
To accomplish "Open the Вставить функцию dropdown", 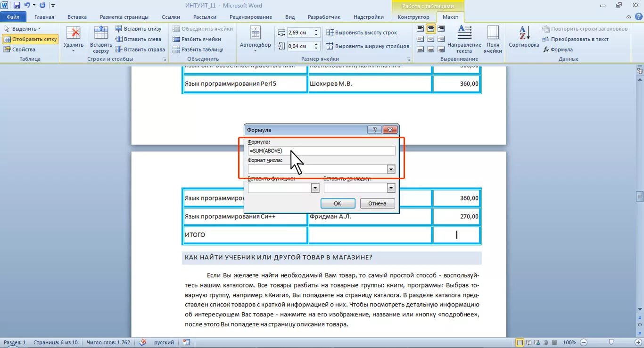I will click(315, 188).
